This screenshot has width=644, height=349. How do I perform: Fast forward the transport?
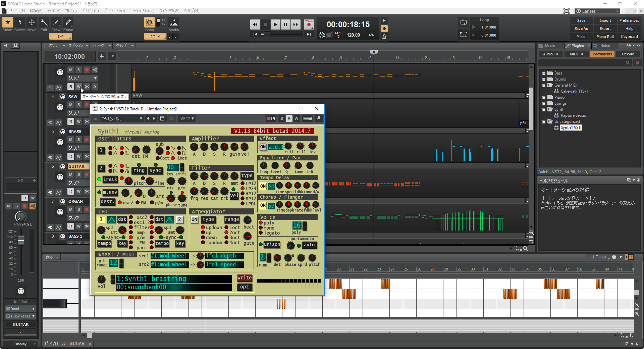tap(296, 24)
